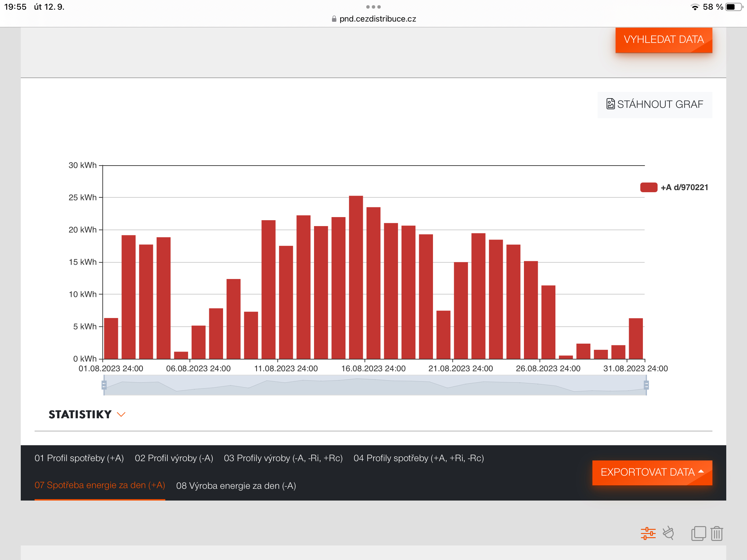Viewport: 747px width, 560px height.
Task: Click left handle of chart range slider
Action: [x=104, y=385]
